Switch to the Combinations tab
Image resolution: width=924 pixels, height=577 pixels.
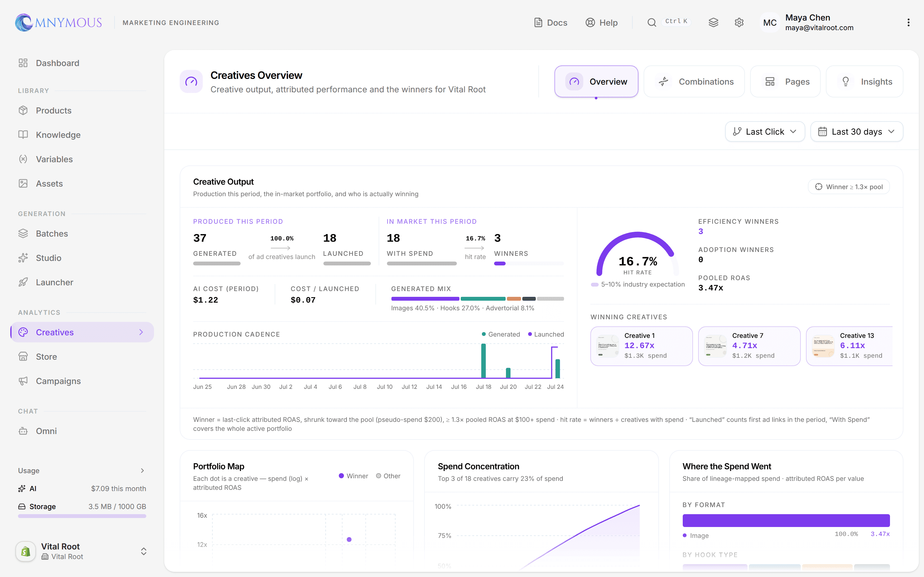[x=694, y=82]
